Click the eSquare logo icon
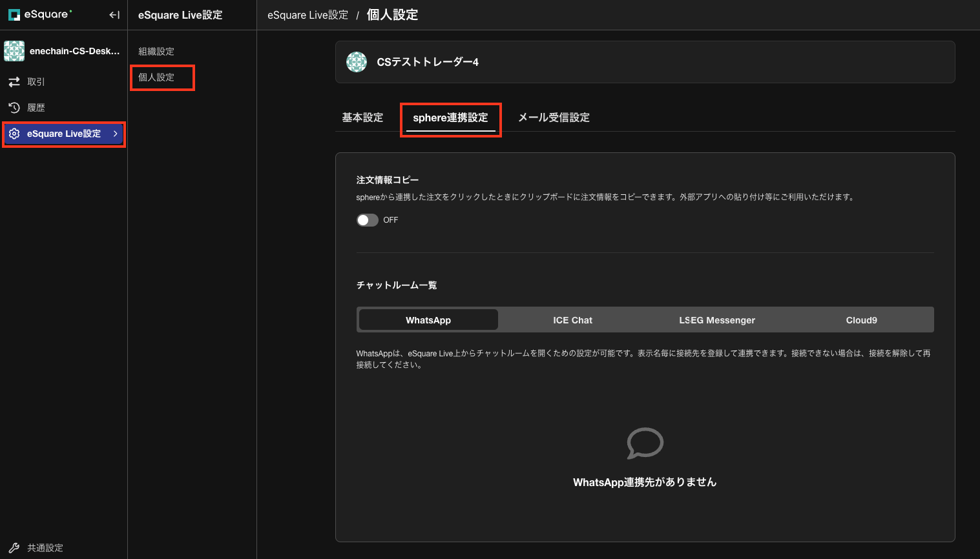This screenshot has height=559, width=980. pyautogui.click(x=14, y=14)
